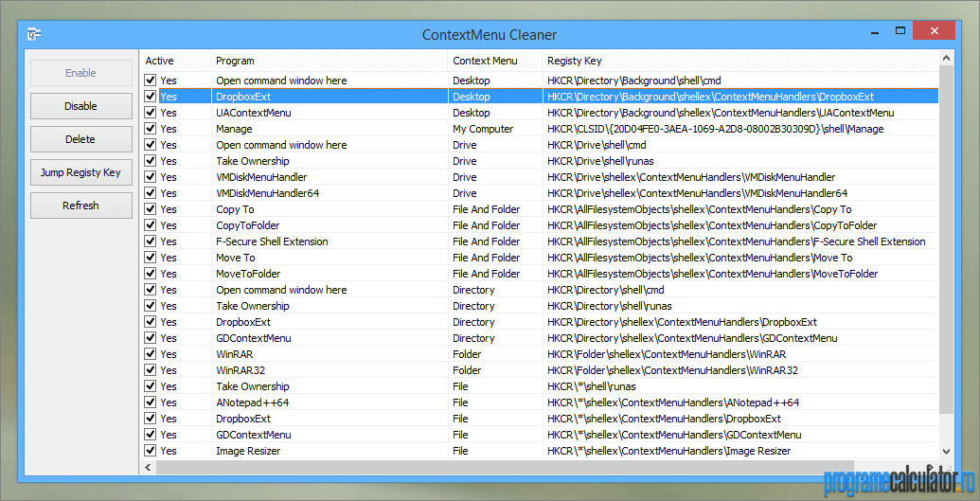Click the Refresh button
The image size is (980, 501).
(x=81, y=206)
